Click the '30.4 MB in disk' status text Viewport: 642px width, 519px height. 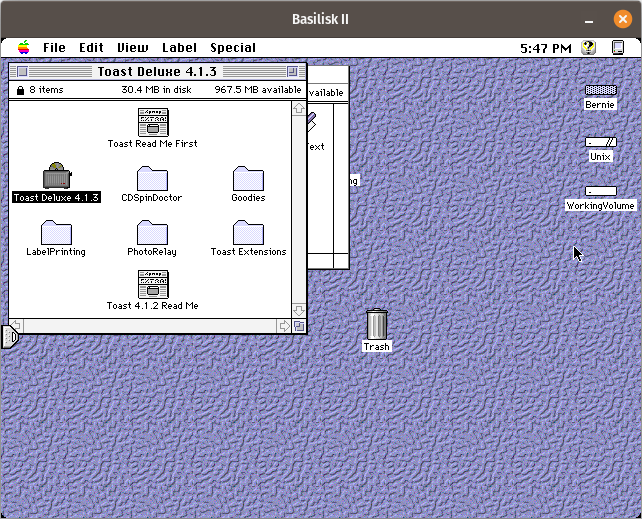tap(156, 90)
